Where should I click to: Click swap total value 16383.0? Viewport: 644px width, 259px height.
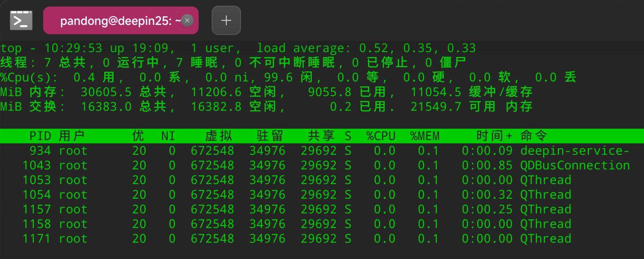[x=106, y=107]
